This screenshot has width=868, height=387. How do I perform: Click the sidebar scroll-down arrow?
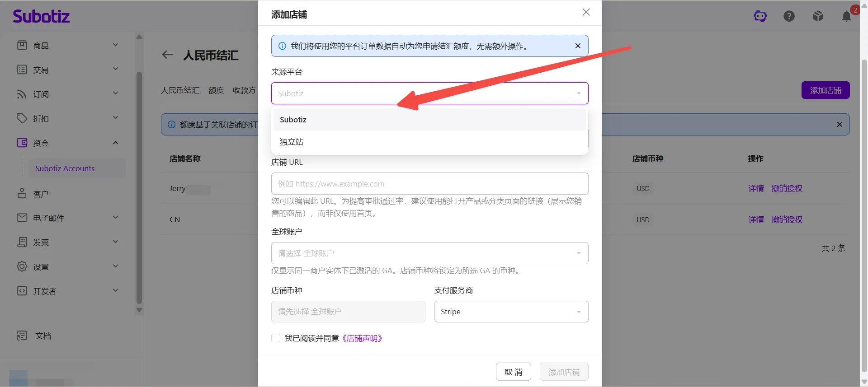139,310
